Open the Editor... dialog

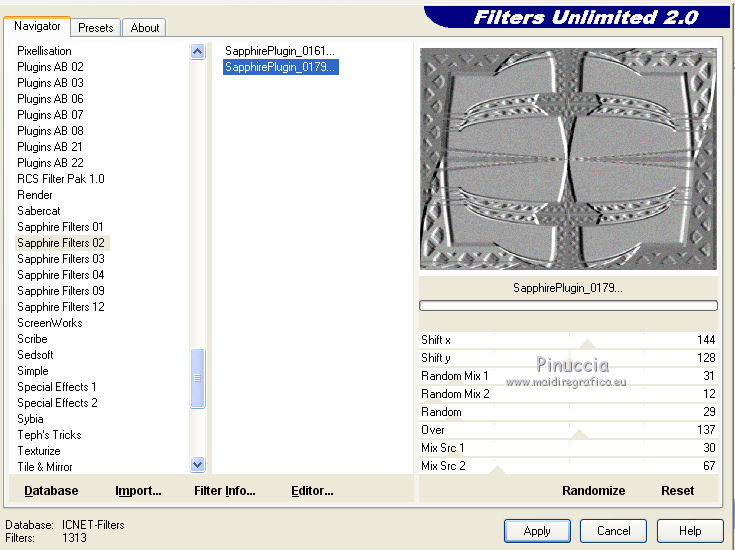coord(312,490)
